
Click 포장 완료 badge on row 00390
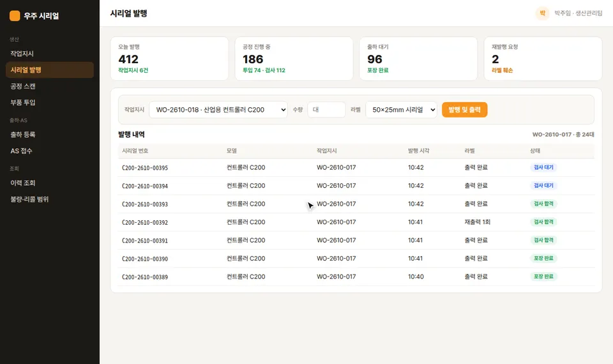tap(543, 258)
